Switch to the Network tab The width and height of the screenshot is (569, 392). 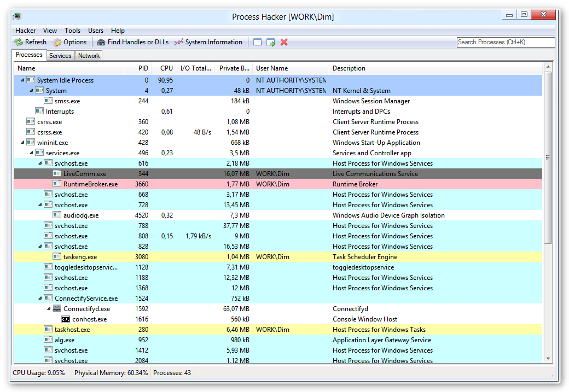[x=89, y=55]
